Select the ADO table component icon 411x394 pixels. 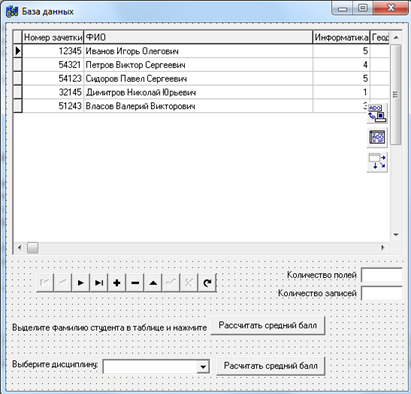coord(377,137)
